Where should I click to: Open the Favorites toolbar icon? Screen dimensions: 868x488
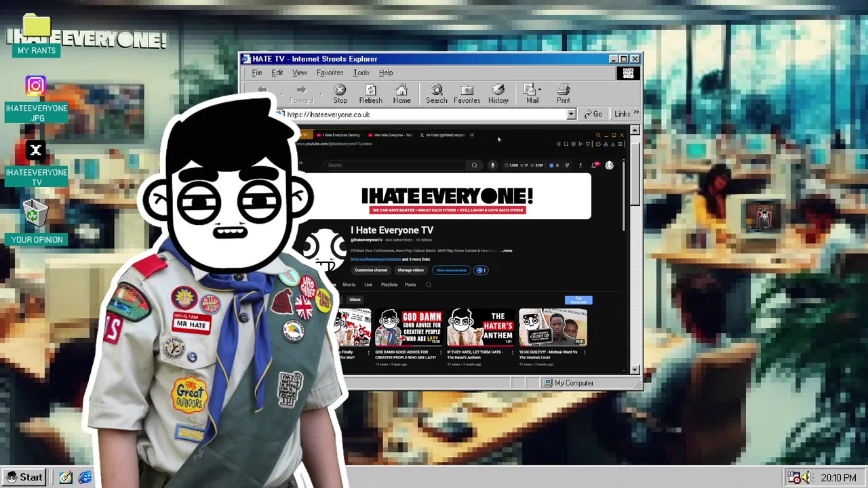(x=467, y=94)
